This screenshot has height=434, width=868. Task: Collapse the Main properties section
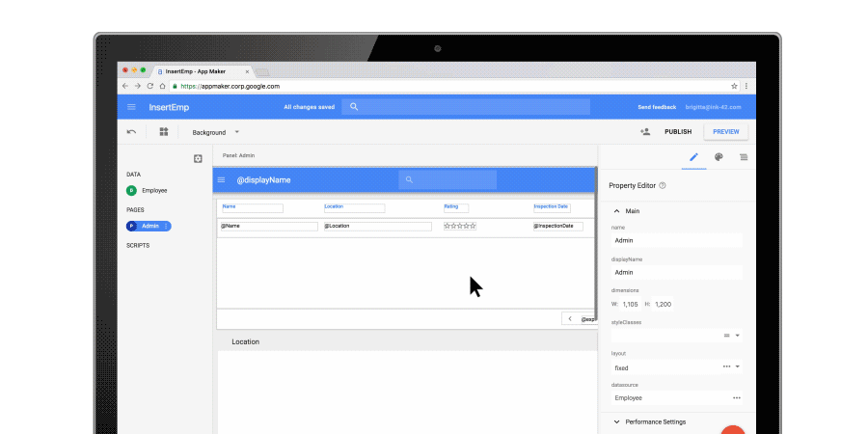click(x=616, y=211)
